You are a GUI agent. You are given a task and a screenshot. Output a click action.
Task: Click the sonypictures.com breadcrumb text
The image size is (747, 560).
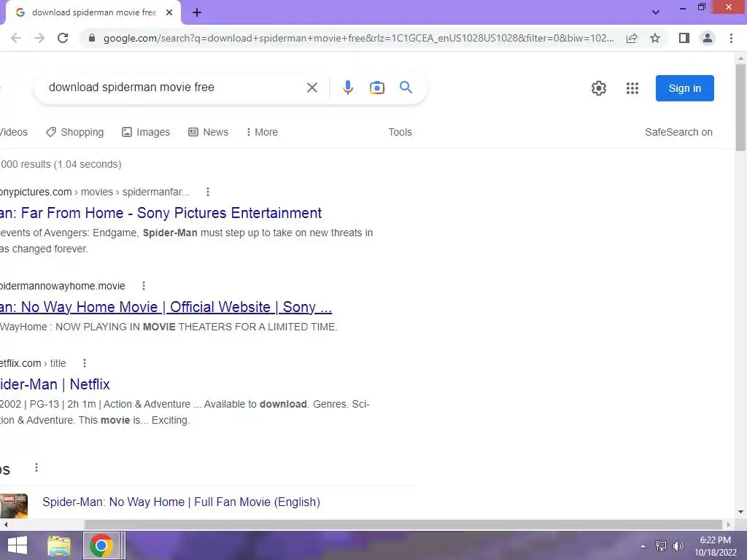94,192
